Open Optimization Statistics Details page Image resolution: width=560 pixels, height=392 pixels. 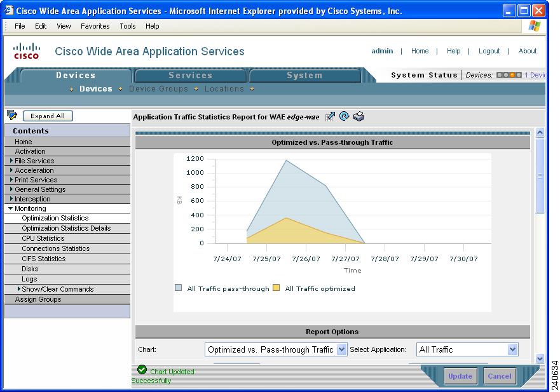pyautogui.click(x=66, y=228)
